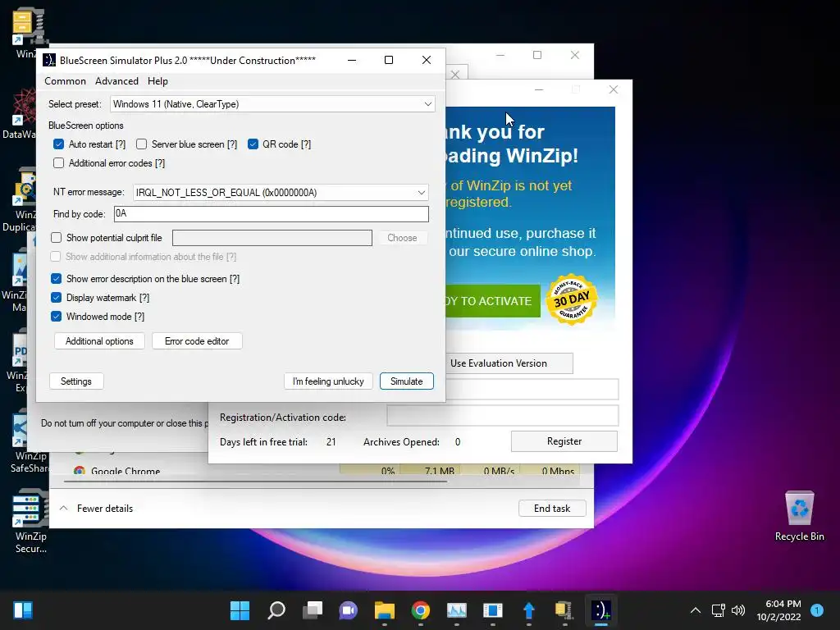Click the culprit file text field
This screenshot has height=630, width=840.
click(272, 238)
